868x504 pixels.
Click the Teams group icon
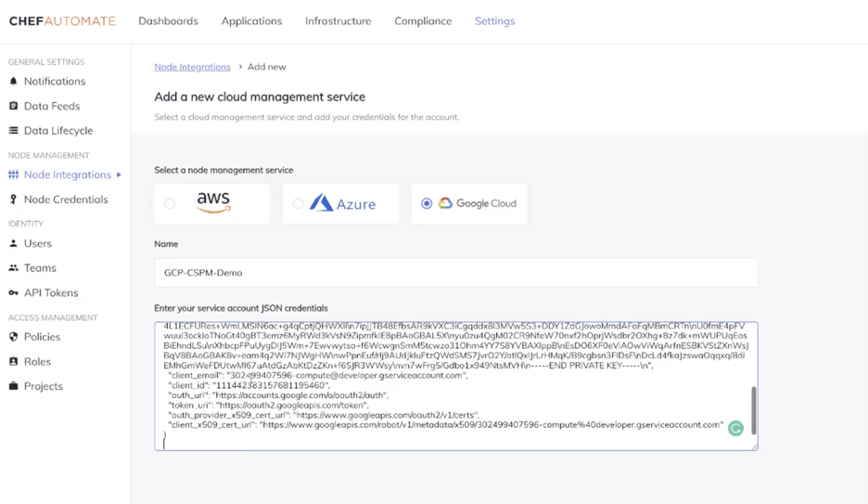click(13, 268)
